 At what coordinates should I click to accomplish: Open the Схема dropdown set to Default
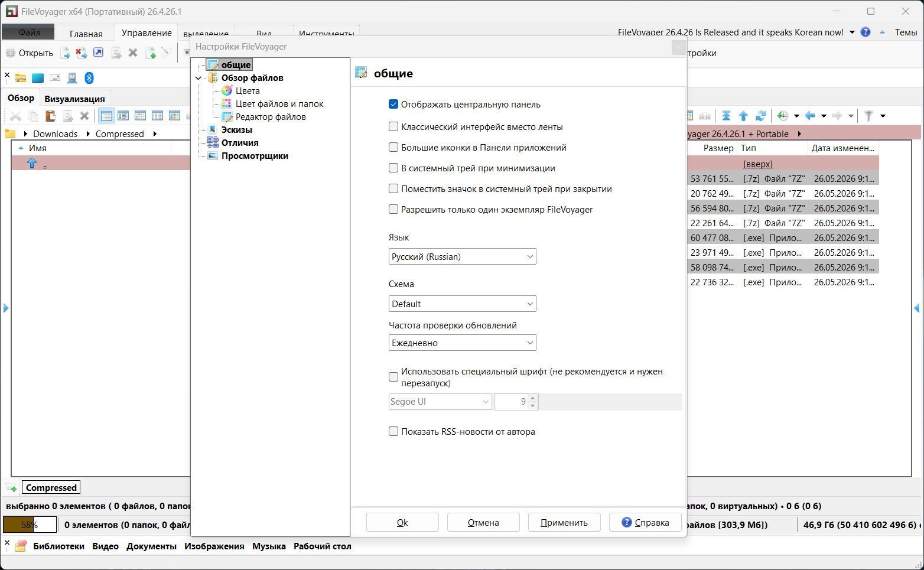point(462,304)
